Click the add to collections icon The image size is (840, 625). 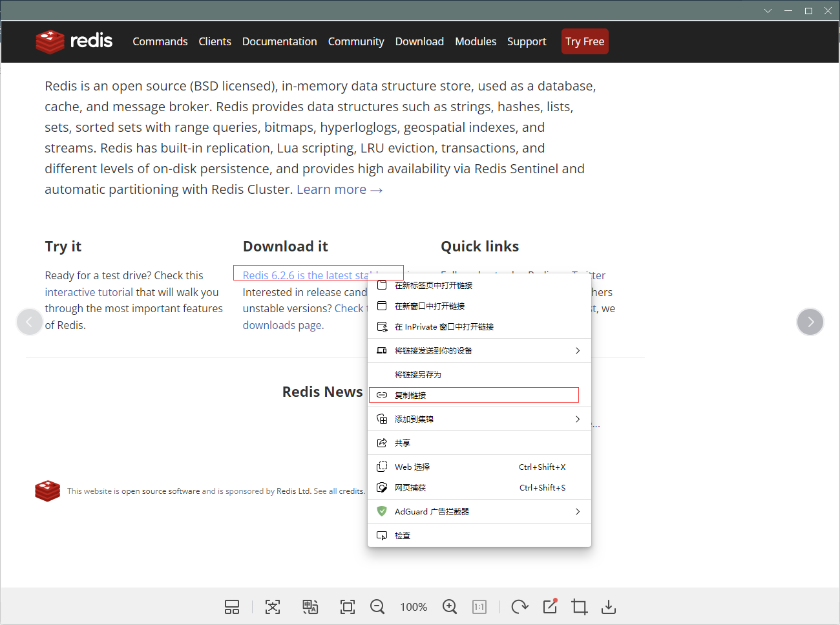(382, 419)
